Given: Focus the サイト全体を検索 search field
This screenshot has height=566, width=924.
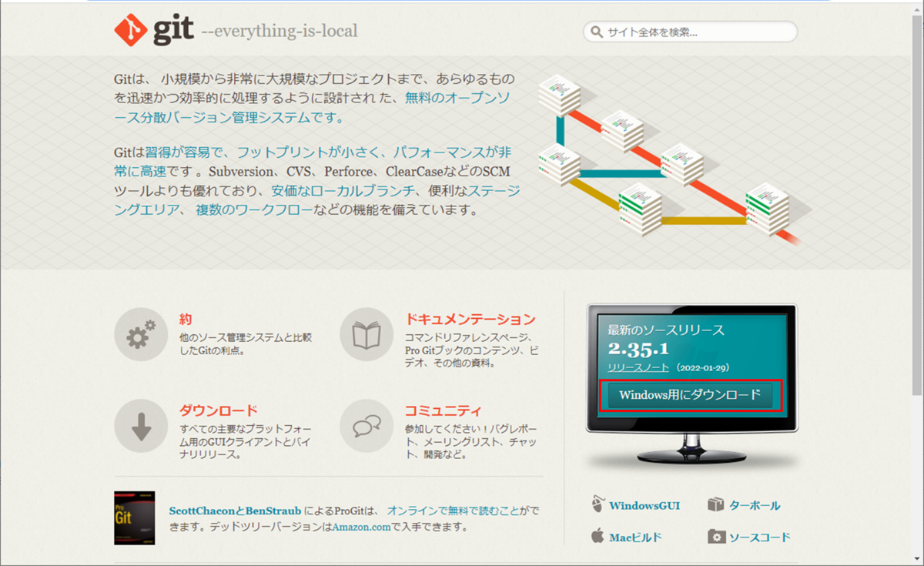Looking at the screenshot, I should point(691,32).
